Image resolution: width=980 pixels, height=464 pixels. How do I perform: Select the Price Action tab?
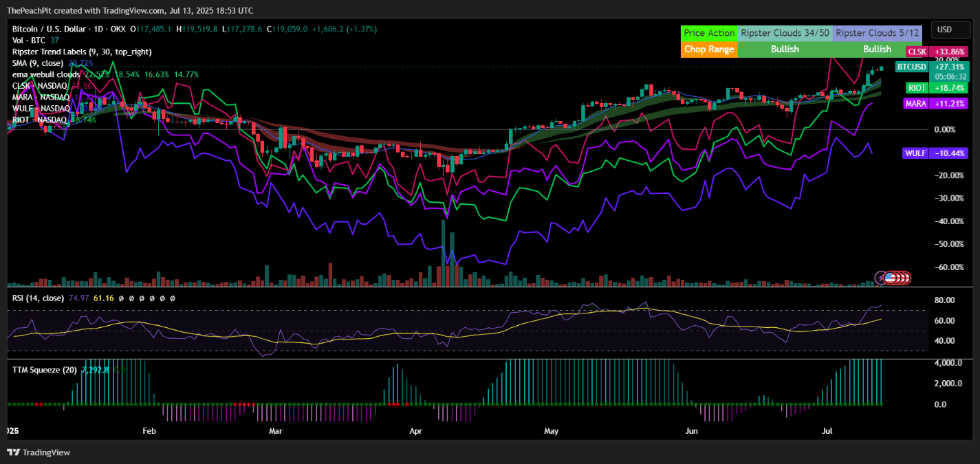[x=709, y=32]
